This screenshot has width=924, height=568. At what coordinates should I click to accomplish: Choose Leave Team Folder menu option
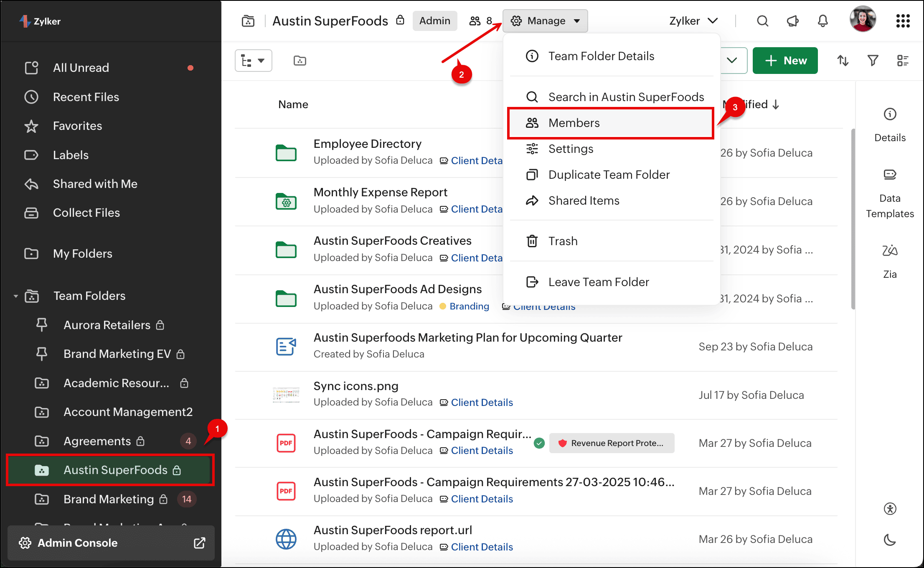598,282
